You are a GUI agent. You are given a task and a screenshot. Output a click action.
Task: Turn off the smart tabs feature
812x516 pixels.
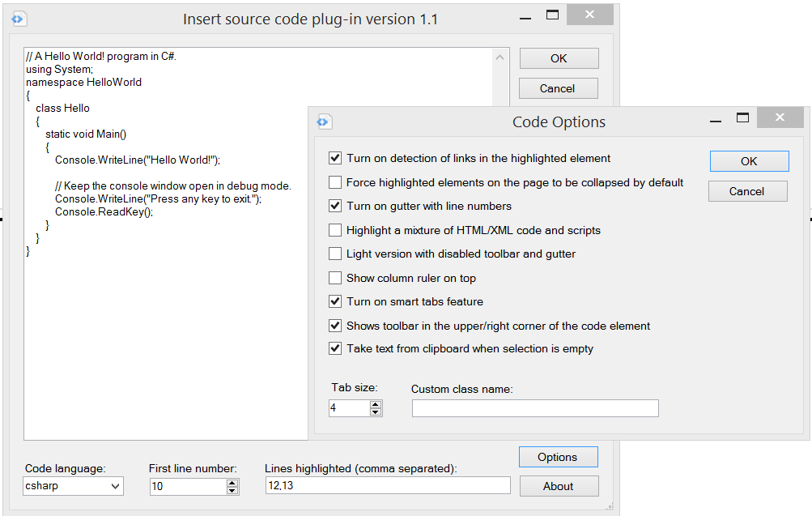pos(335,301)
